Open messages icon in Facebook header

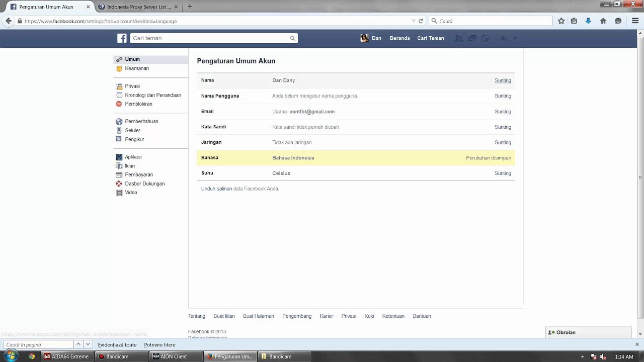pos(472,38)
